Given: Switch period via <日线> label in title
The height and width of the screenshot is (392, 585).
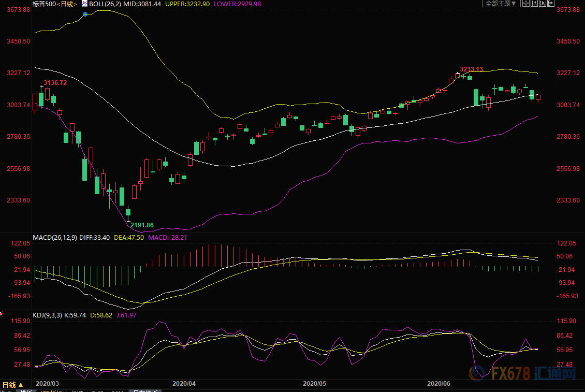Looking at the screenshot, I should 67,4.
